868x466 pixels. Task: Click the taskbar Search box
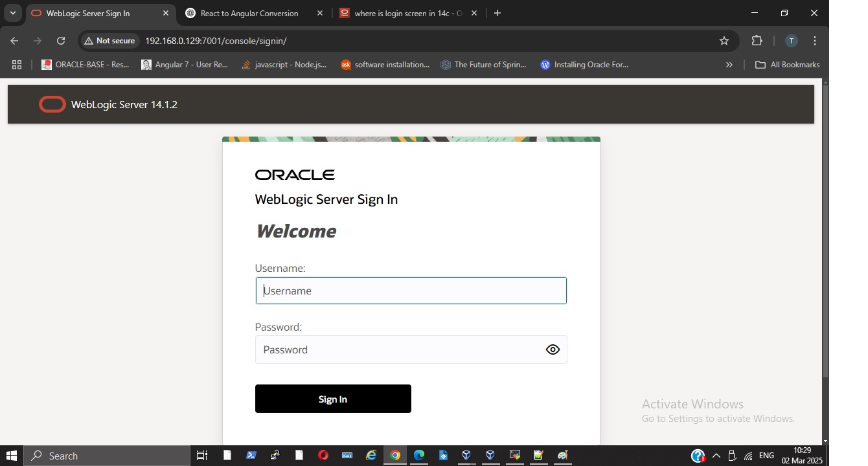click(x=107, y=456)
